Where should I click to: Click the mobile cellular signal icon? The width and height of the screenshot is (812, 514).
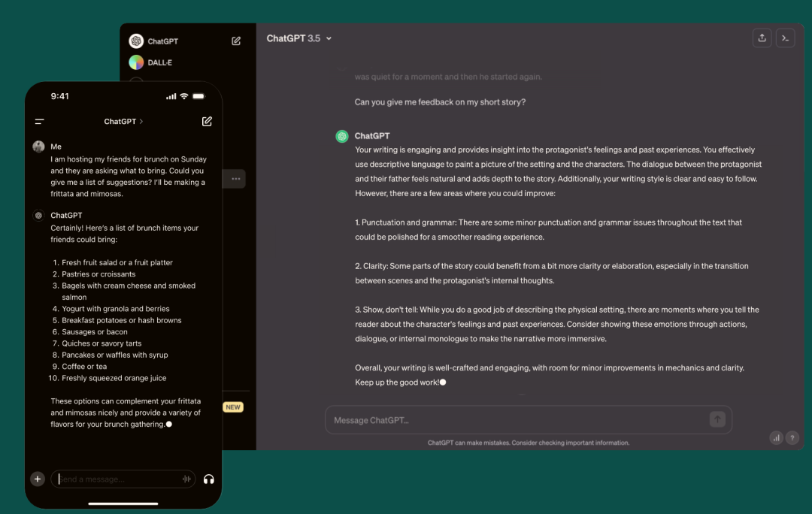171,96
